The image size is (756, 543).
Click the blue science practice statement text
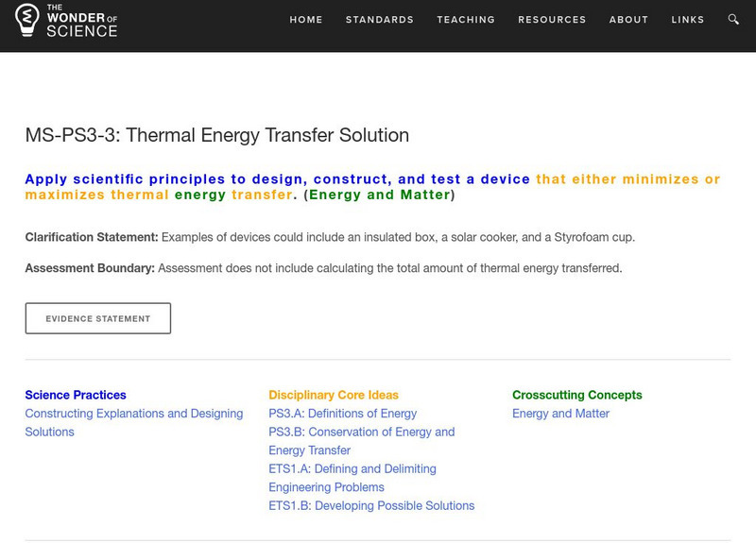(279, 179)
